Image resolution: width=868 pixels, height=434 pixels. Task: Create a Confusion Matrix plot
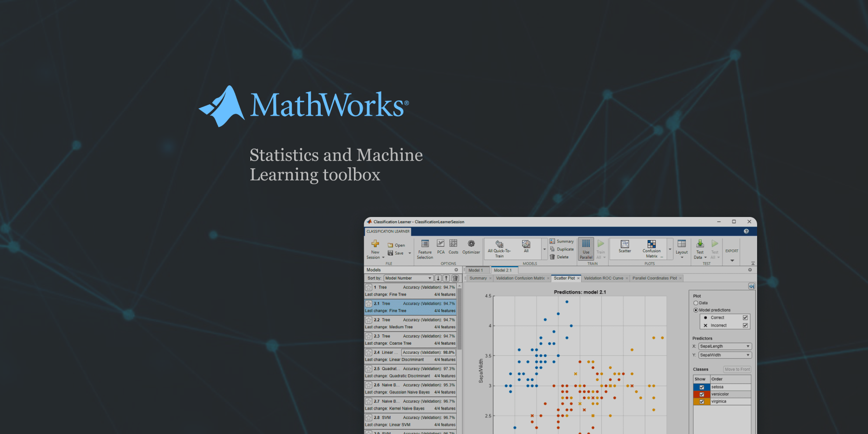pyautogui.click(x=651, y=249)
